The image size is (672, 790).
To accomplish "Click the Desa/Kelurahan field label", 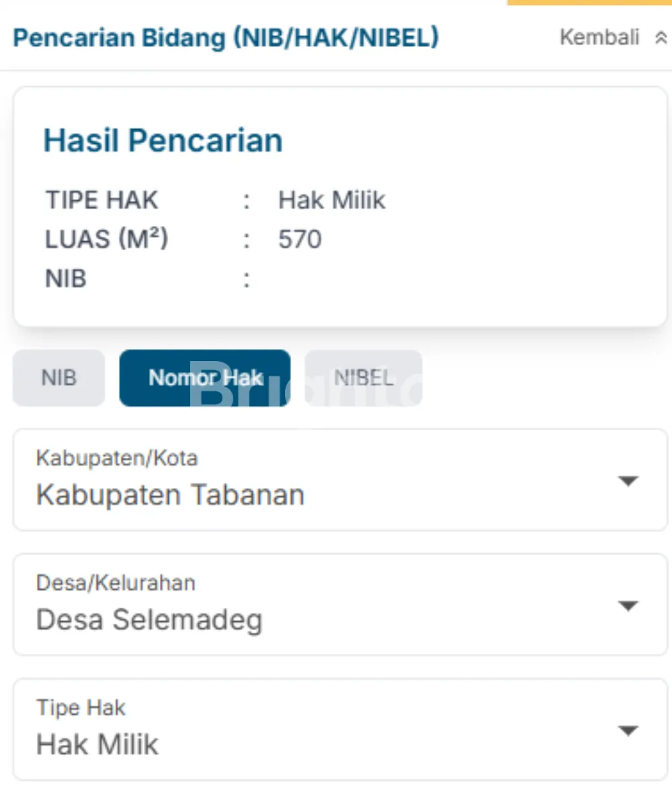I will click(116, 583).
